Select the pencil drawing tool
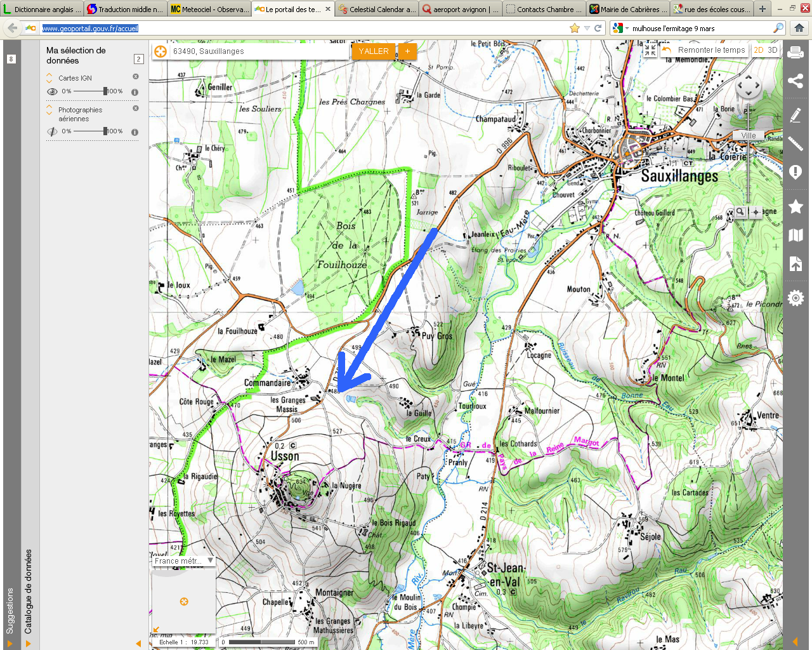 pos(796,115)
